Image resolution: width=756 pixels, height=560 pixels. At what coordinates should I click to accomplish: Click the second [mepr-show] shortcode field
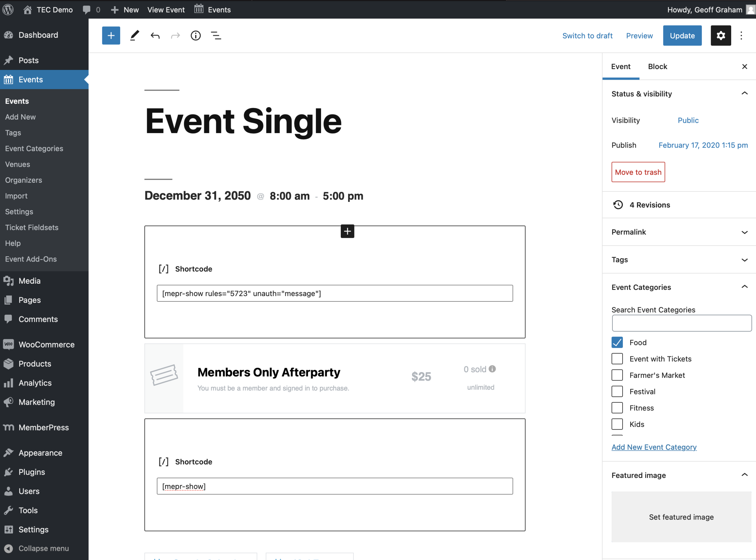point(335,486)
